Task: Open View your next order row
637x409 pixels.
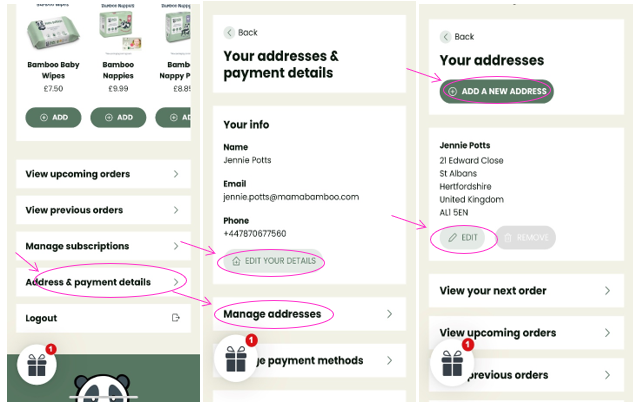Action: click(526, 291)
